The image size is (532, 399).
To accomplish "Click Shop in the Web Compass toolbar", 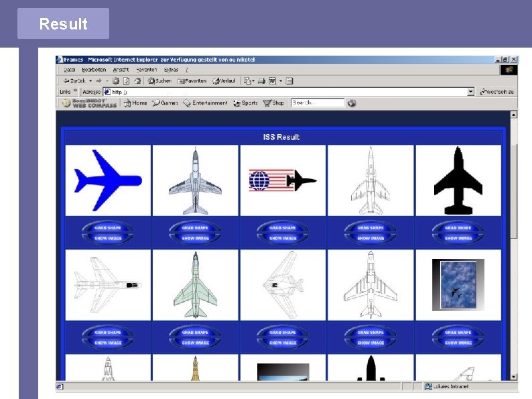I will click(x=273, y=103).
